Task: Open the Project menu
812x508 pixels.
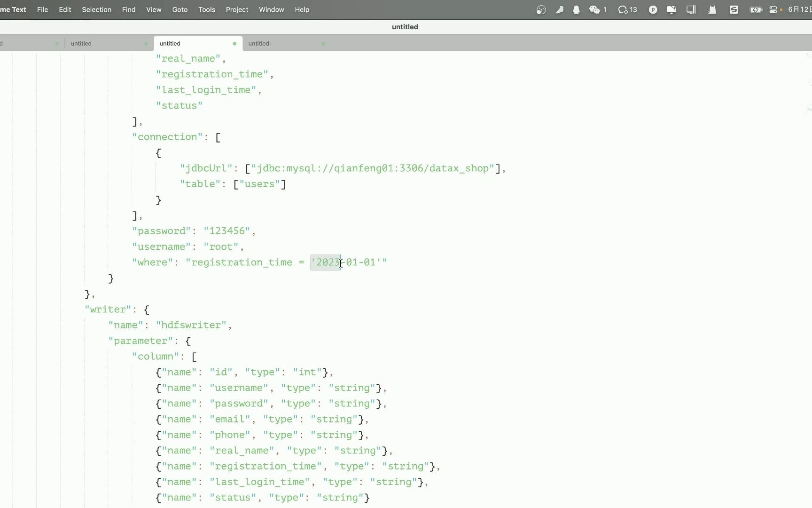Action: tap(237, 9)
